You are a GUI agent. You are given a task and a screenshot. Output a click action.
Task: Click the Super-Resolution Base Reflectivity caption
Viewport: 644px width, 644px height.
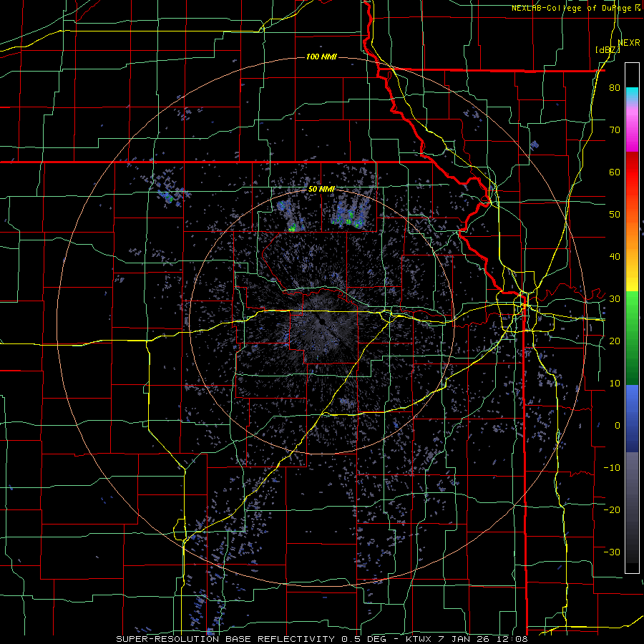click(321, 639)
